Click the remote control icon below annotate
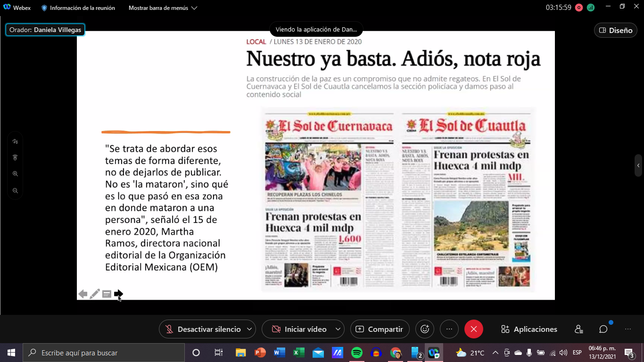644x362 pixels. (15, 157)
